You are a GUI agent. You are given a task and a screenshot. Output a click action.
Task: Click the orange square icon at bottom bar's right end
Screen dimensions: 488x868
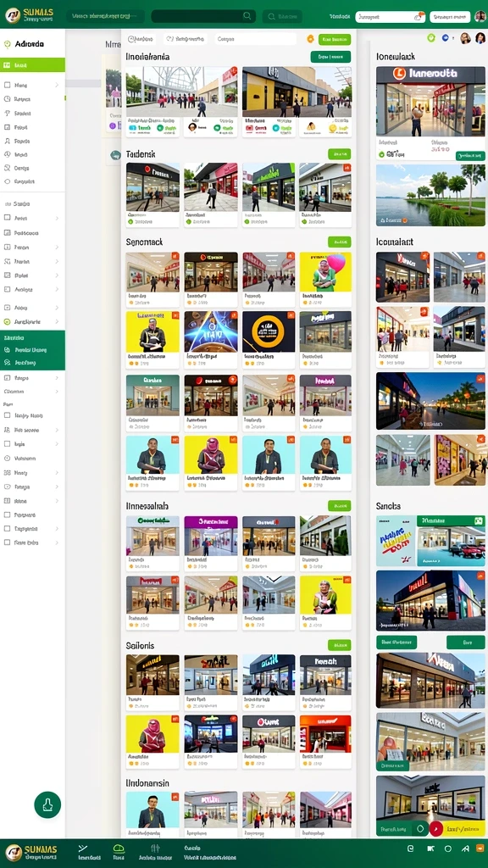481,848
